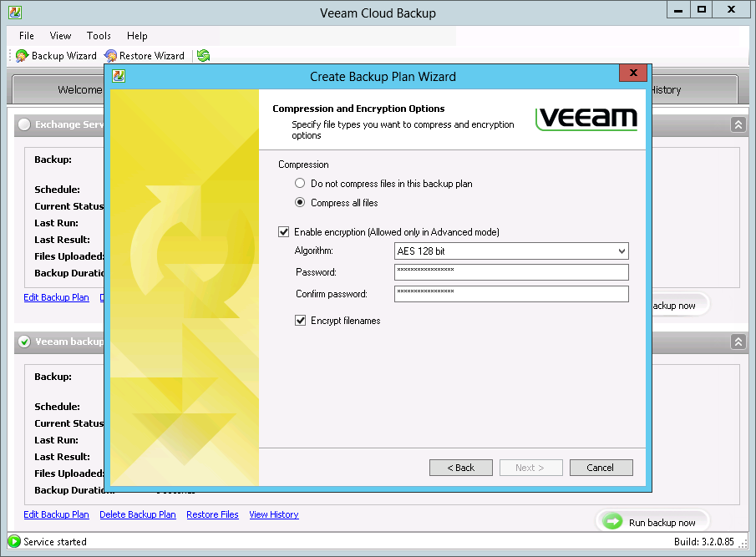This screenshot has width=756, height=557.
Task: Click the View History link
Action: coord(274,514)
